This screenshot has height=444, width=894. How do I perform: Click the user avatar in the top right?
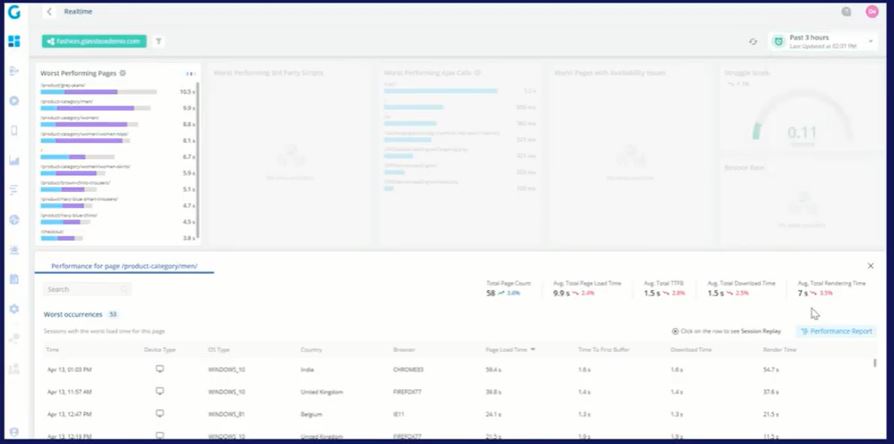pos(872,11)
